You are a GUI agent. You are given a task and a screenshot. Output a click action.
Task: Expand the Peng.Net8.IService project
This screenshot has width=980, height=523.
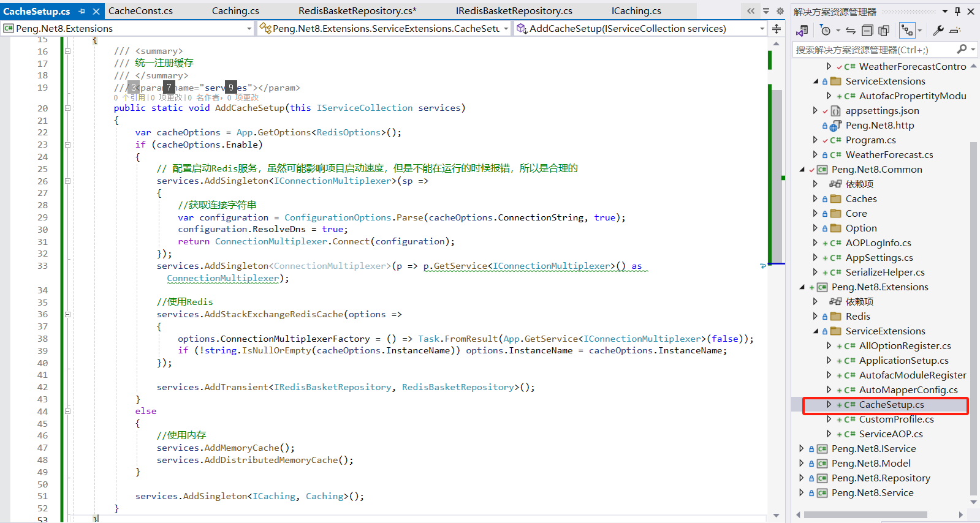click(x=801, y=449)
